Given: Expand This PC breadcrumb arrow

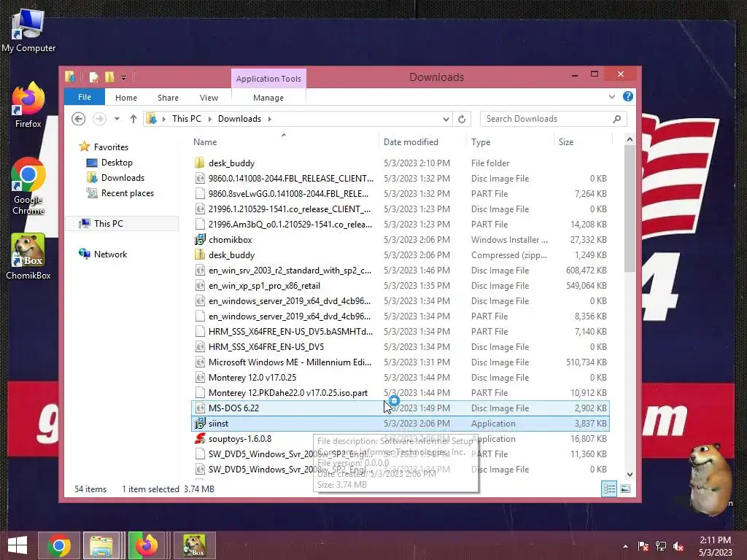Looking at the screenshot, I should click(209, 119).
